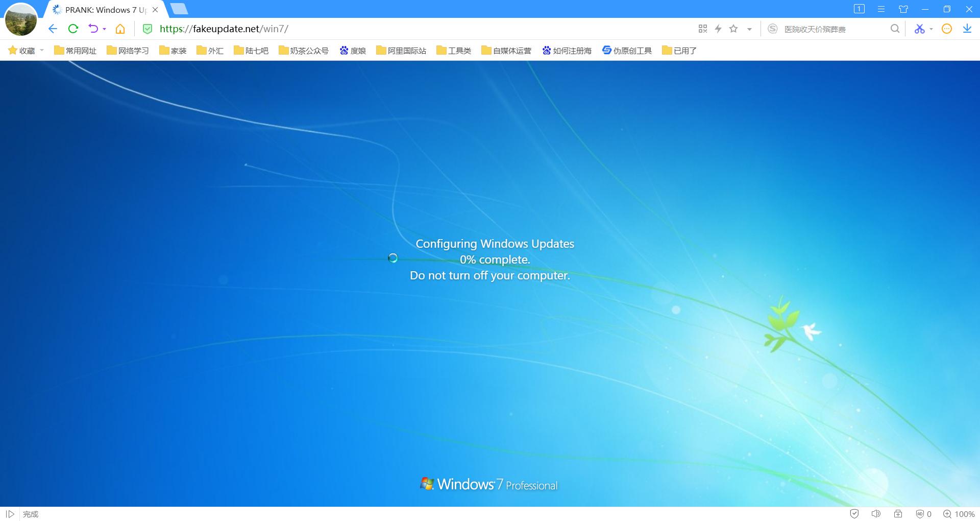Click the purple undo/restore page icon
Viewport: 980px width, 521px height.
[x=93, y=29]
